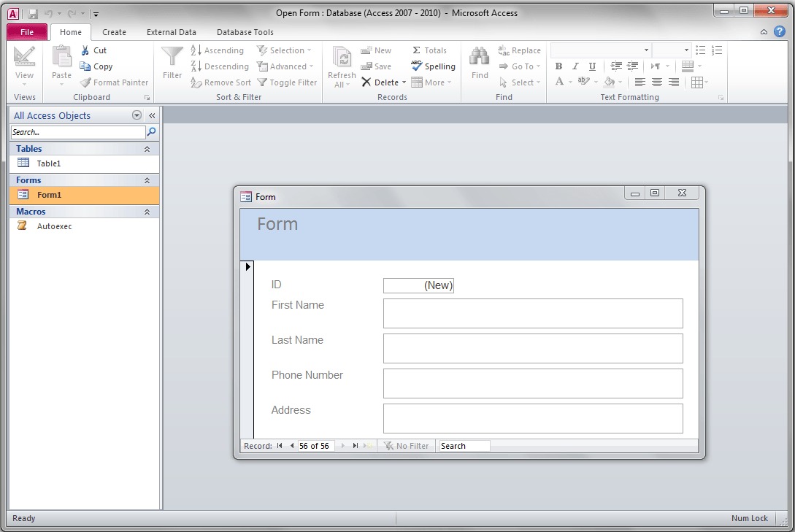The height and width of the screenshot is (532, 795).
Task: Click the numbered list icon
Action: 717,50
